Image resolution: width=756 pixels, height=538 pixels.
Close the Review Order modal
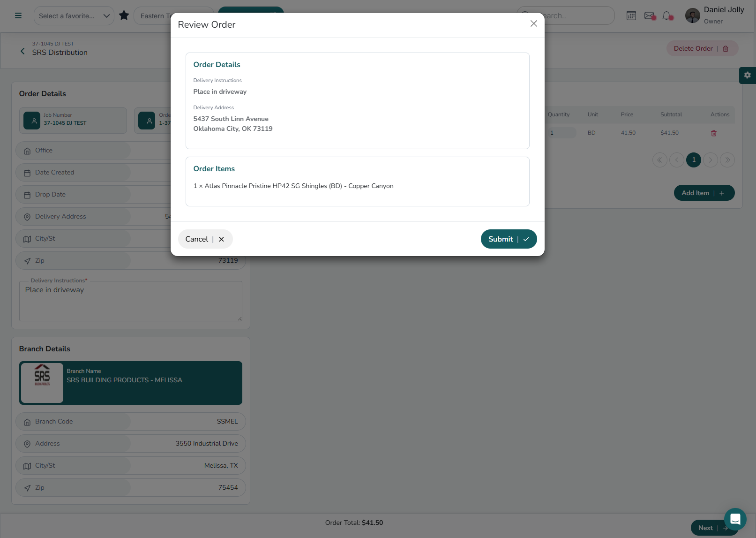(533, 23)
